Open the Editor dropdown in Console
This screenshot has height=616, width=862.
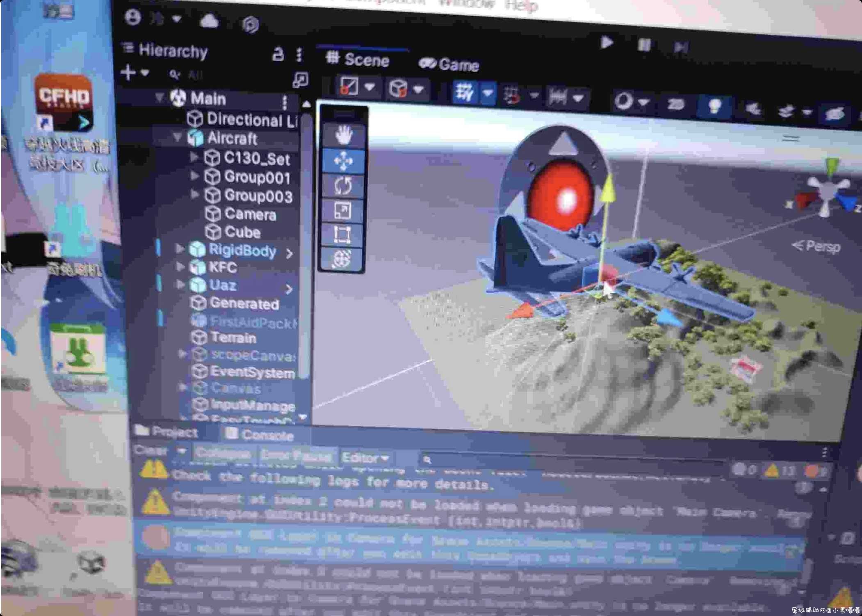(x=365, y=457)
